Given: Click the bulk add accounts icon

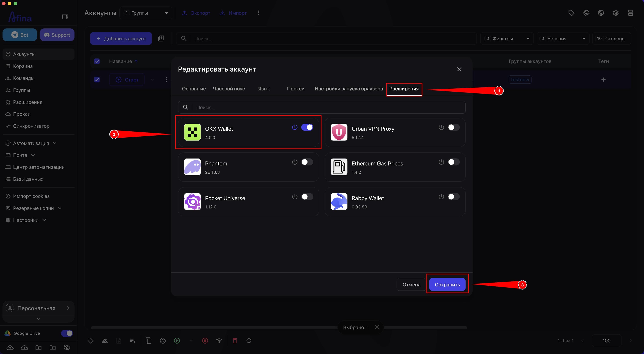Looking at the screenshot, I should [161, 39].
